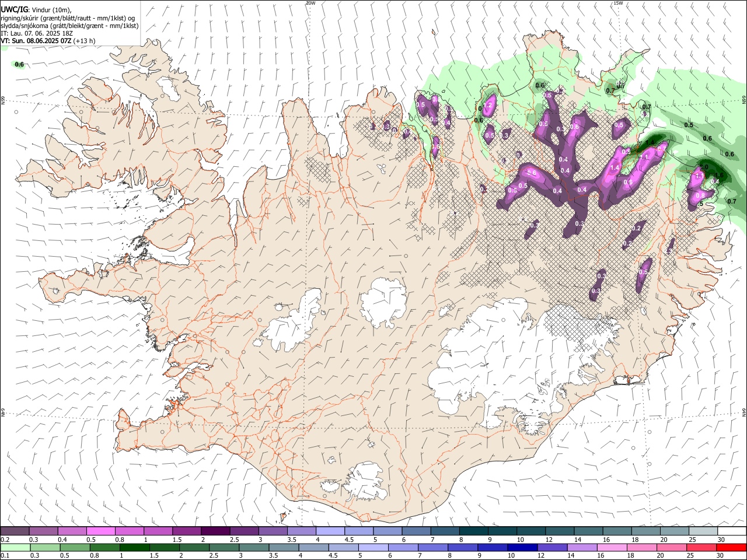This screenshot has height=560, width=747.
Task: Click the "20W" longitude label
Action: pyautogui.click(x=310, y=3)
